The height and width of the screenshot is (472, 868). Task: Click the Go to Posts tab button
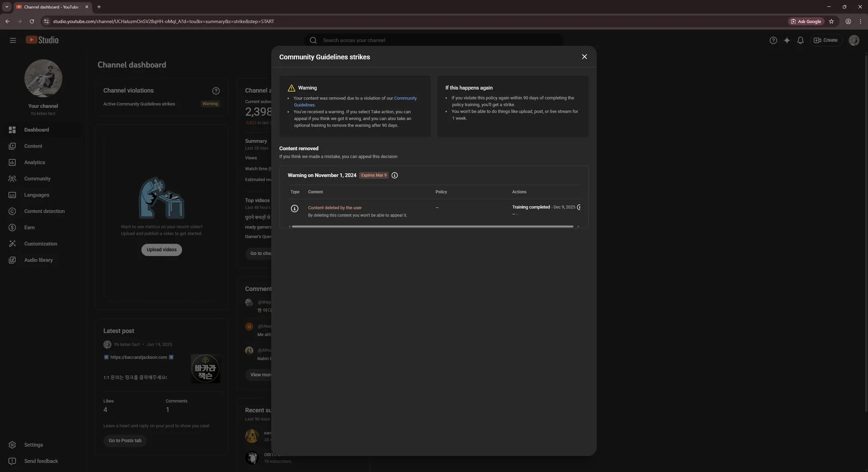click(x=125, y=441)
